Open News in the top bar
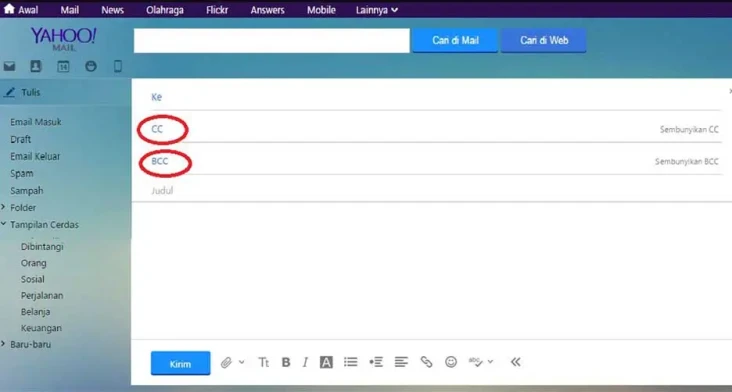 pos(113,10)
